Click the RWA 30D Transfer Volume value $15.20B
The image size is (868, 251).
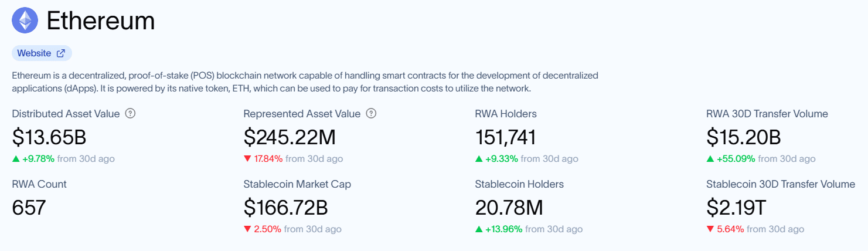pos(743,137)
